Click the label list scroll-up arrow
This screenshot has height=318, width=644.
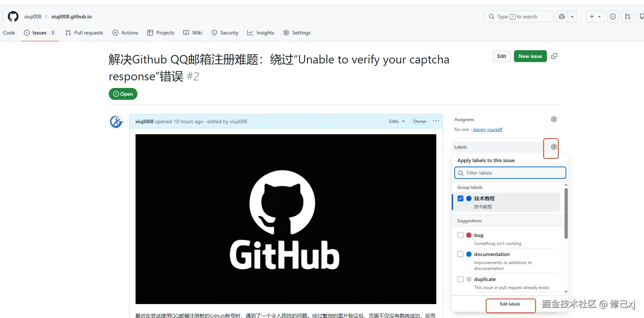(x=566, y=185)
